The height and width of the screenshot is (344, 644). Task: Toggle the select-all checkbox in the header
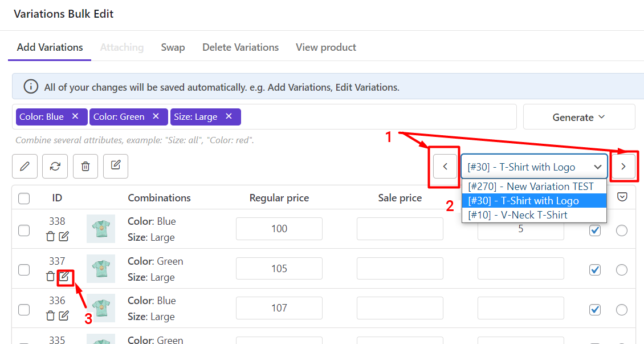(25, 199)
